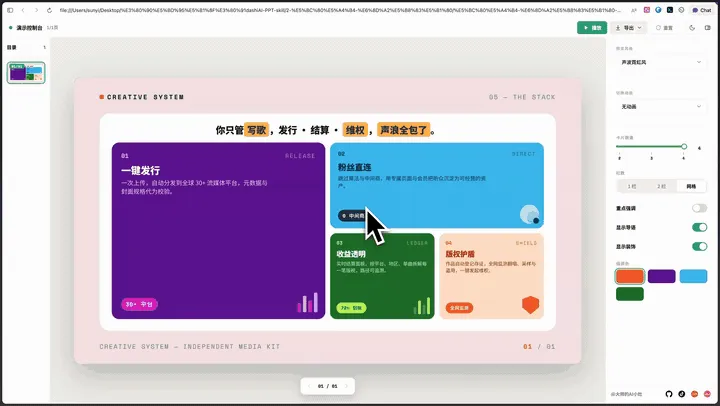Reload the page with the refresh icon
The height and width of the screenshot is (406, 720).
[x=49, y=10]
